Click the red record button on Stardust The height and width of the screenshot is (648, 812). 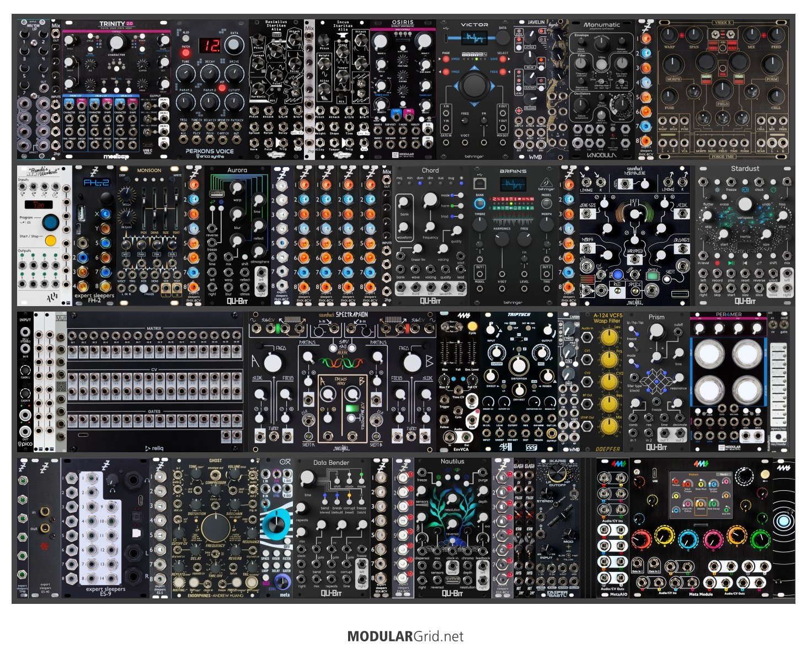click(x=717, y=263)
